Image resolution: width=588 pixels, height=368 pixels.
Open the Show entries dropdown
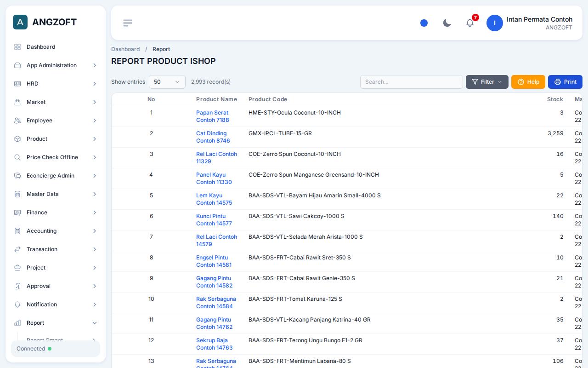point(167,82)
